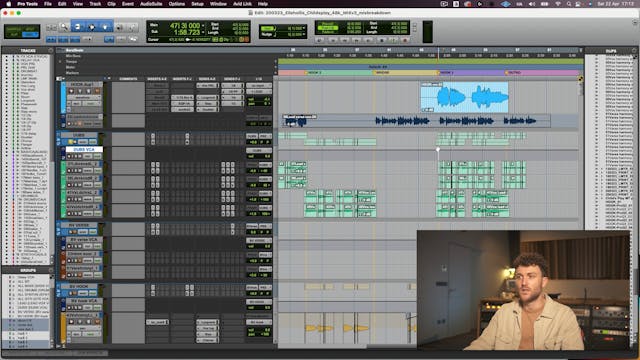
Task: Click the Zoom Toggle icon beside Zoomer
Action: pos(51,27)
